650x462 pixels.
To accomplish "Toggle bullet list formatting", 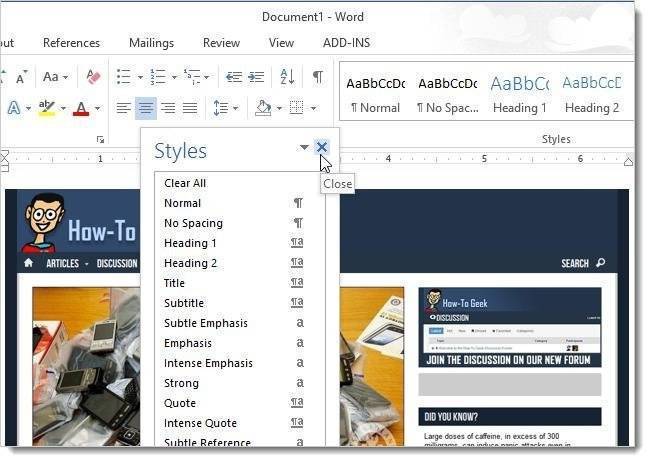I will pyautogui.click(x=123, y=77).
